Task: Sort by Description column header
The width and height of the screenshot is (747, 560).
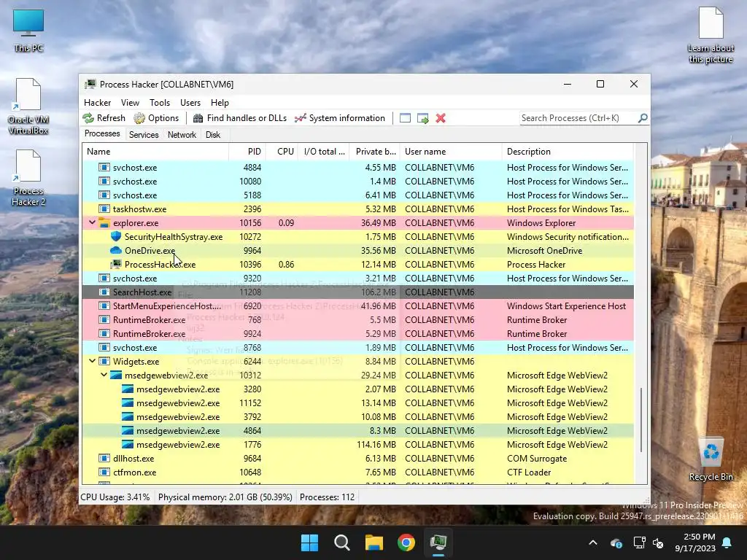Action: point(568,152)
